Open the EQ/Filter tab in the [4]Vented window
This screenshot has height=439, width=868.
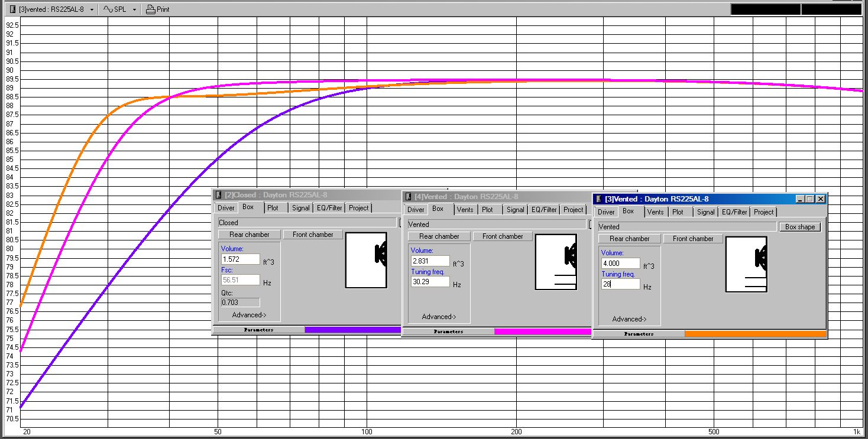(x=544, y=210)
